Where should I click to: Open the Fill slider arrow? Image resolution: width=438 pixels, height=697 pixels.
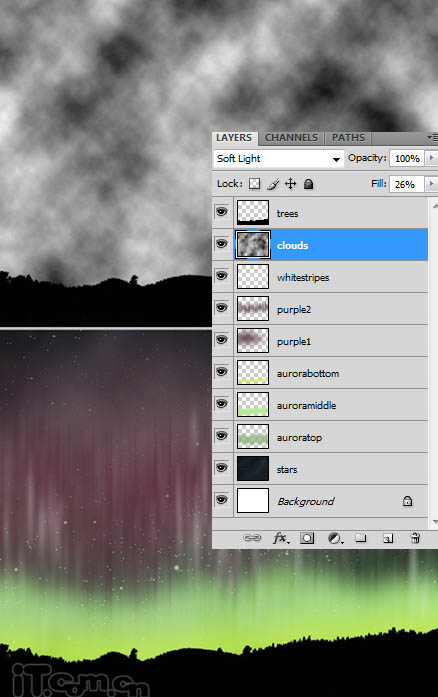click(431, 184)
